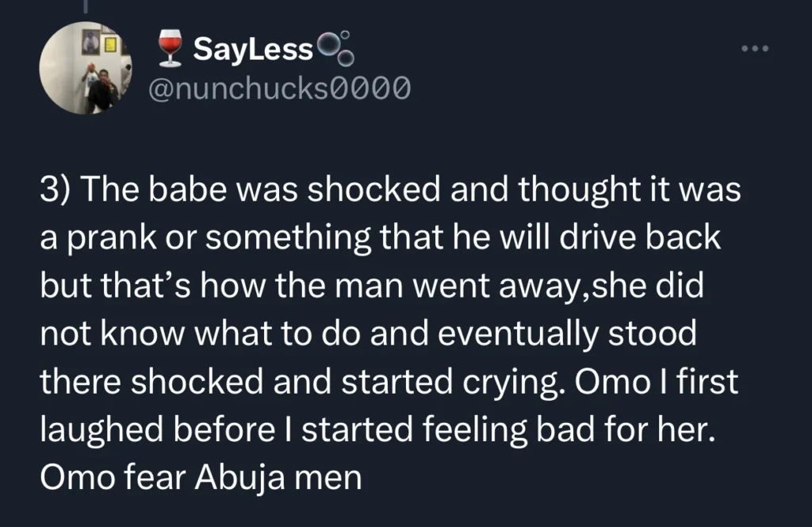Viewport: 812px width, 527px height.
Task: Open the SayLess display name link
Action: click(252, 46)
